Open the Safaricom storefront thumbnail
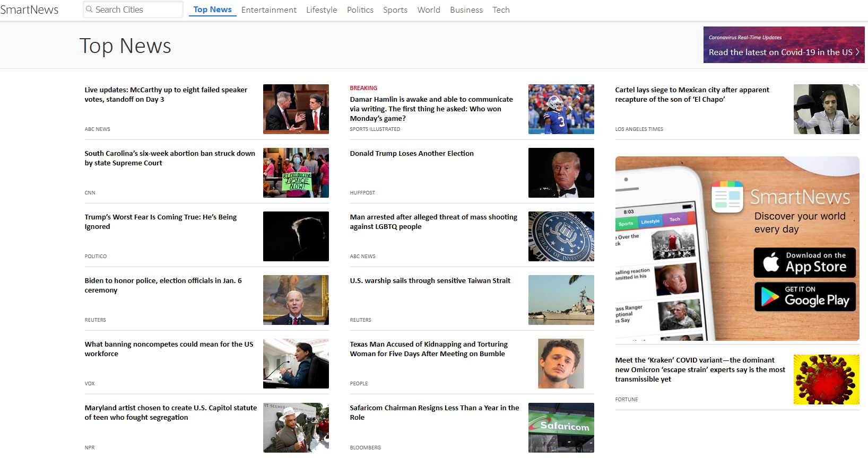 click(x=561, y=427)
